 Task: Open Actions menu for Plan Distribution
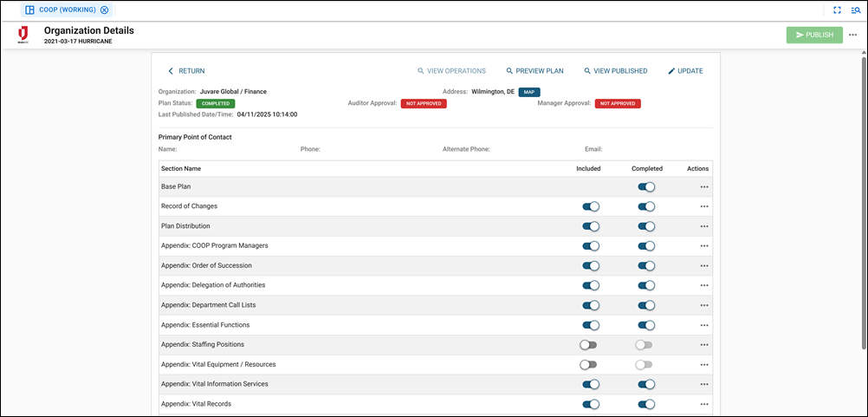pos(704,226)
